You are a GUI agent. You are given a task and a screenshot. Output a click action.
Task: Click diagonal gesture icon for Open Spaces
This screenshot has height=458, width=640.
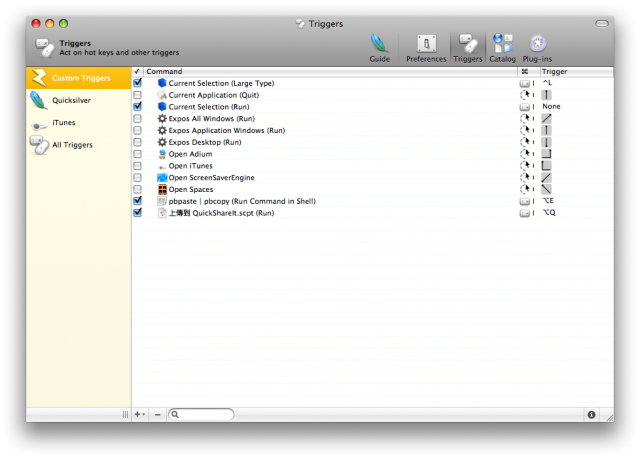click(x=546, y=189)
